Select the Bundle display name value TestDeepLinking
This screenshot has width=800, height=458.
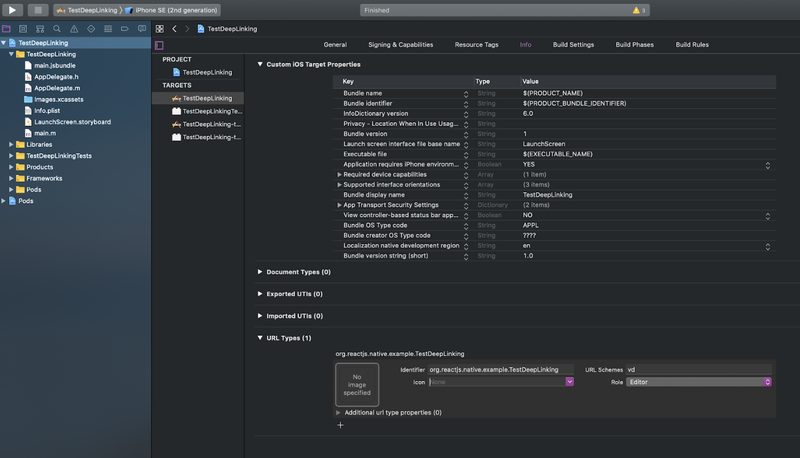[x=547, y=195]
